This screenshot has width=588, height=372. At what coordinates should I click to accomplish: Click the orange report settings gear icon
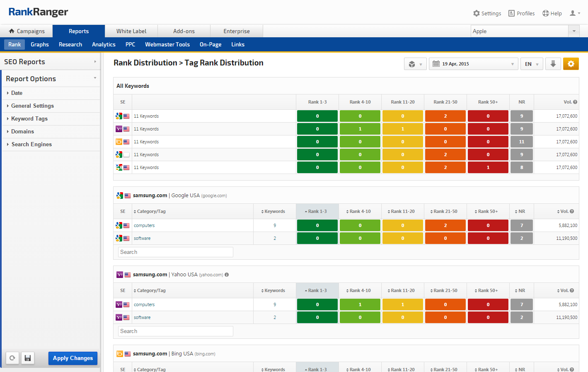click(571, 64)
